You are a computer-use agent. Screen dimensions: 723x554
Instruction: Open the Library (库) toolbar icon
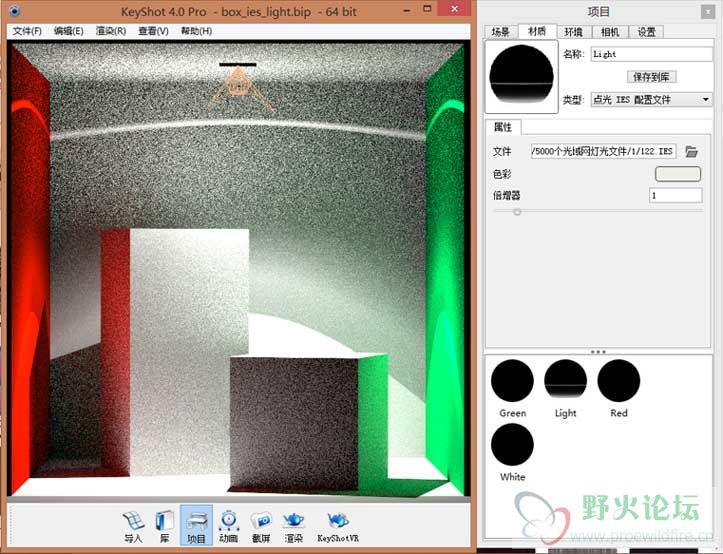pos(164,526)
